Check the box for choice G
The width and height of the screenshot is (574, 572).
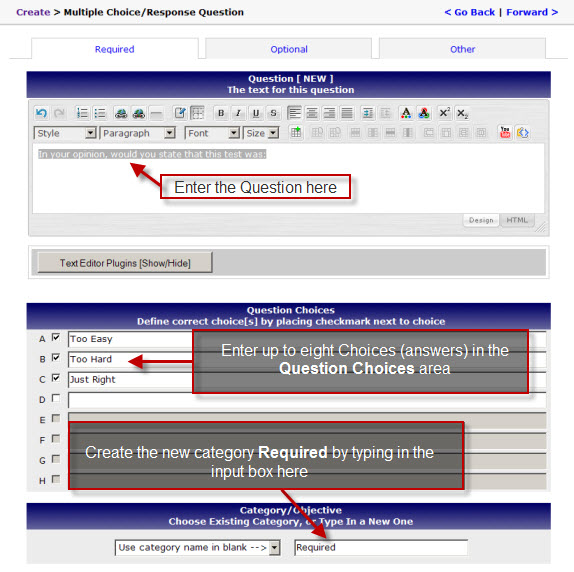(56, 459)
